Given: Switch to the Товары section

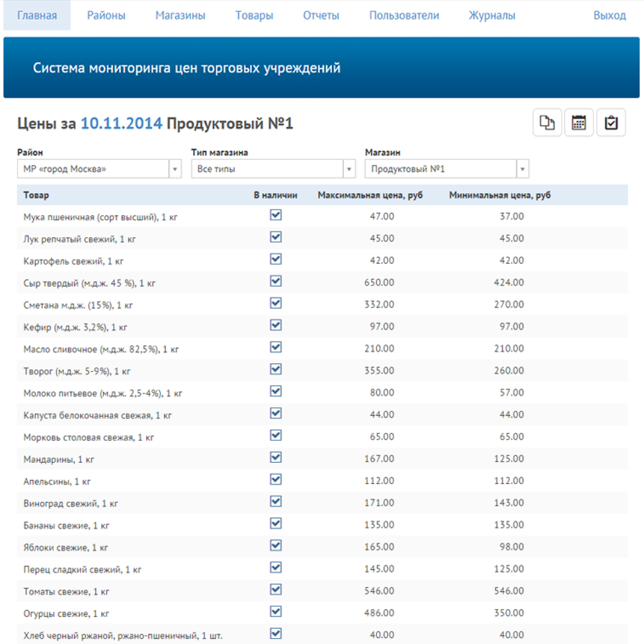Looking at the screenshot, I should 254,15.
